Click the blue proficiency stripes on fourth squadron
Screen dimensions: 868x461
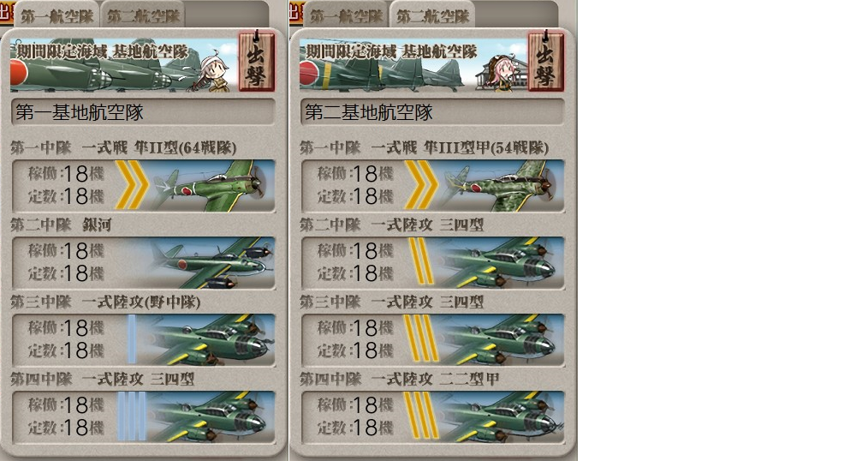point(132,416)
